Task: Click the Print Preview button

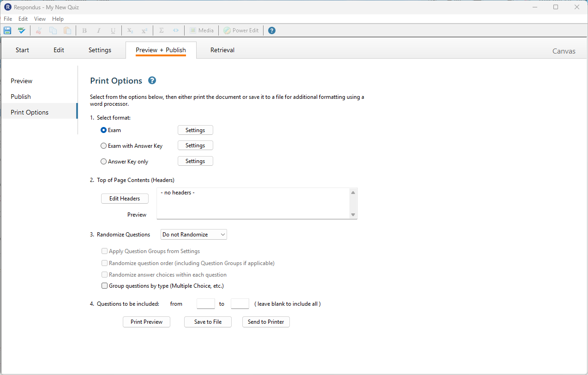Action: 146,322
